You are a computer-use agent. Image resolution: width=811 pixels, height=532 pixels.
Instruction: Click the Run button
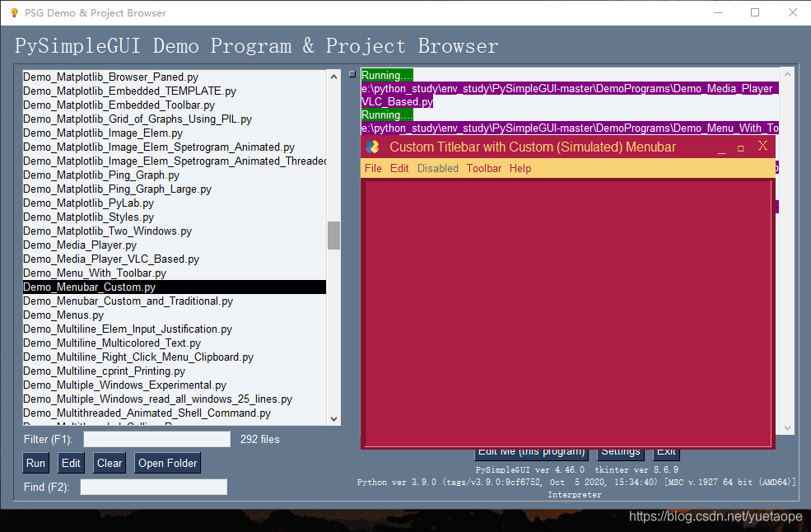[35, 463]
